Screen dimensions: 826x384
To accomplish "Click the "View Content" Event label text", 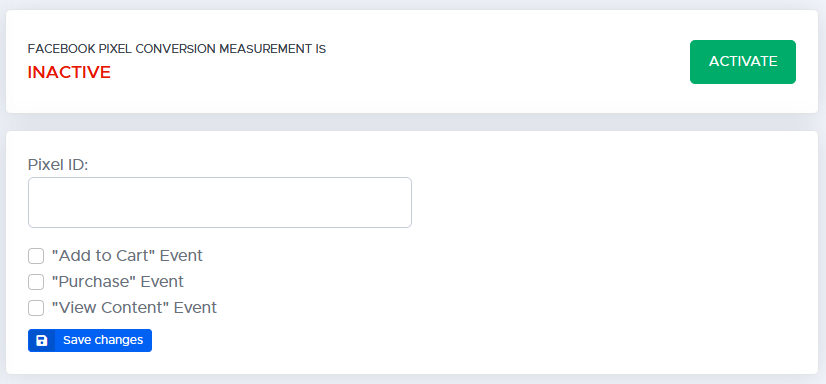I will point(134,307).
